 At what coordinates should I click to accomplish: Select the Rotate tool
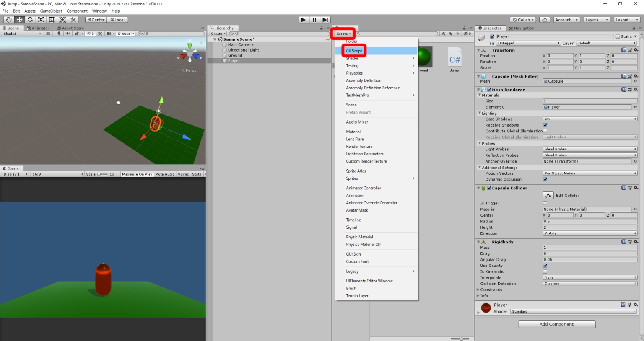click(x=29, y=20)
